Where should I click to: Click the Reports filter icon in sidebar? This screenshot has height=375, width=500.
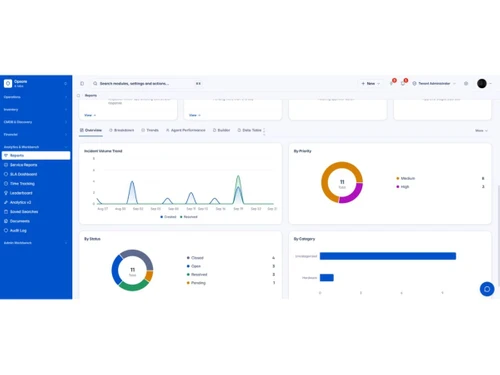pyautogui.click(x=6, y=156)
